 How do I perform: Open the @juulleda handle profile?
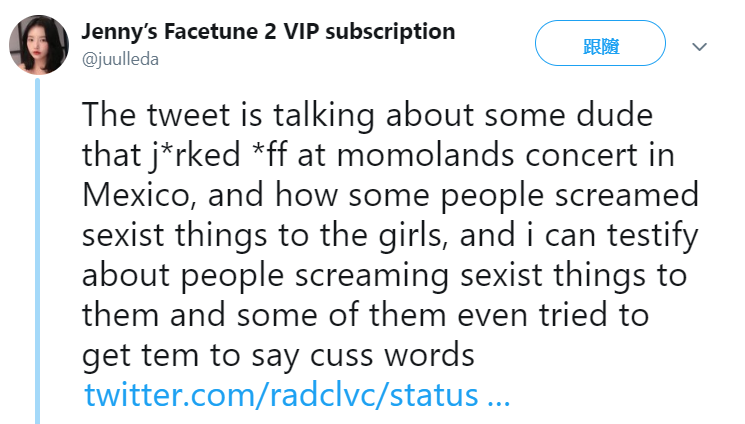pyautogui.click(x=120, y=59)
